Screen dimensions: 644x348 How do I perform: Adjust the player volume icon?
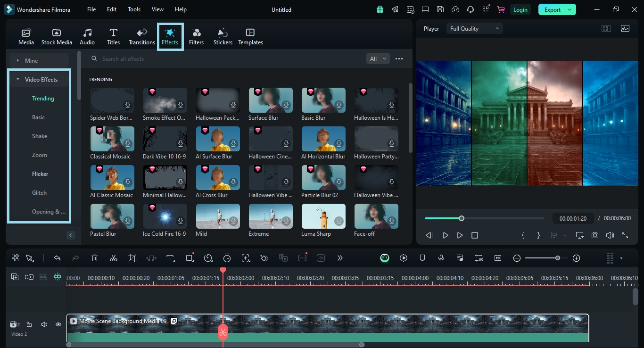(610, 235)
